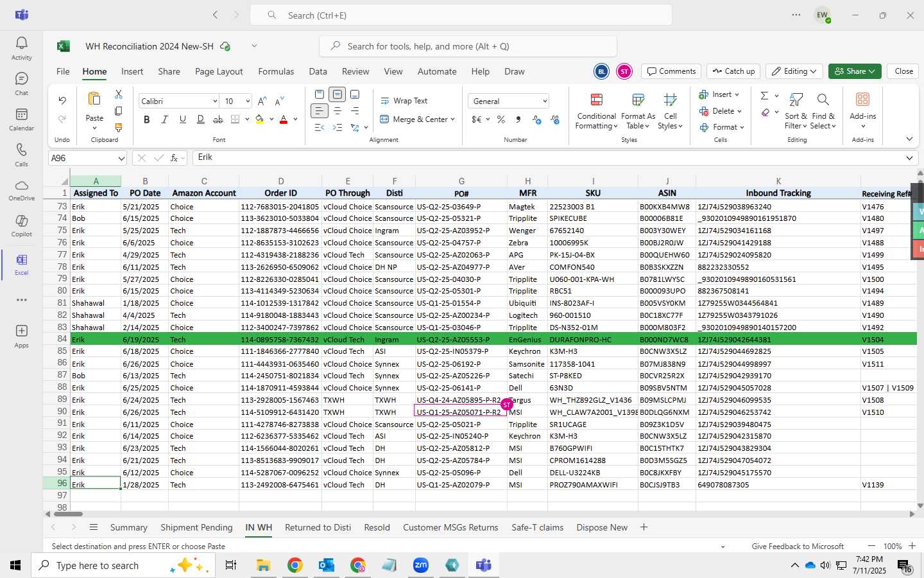
Task: Click the Search for tools box
Action: pos(468,46)
